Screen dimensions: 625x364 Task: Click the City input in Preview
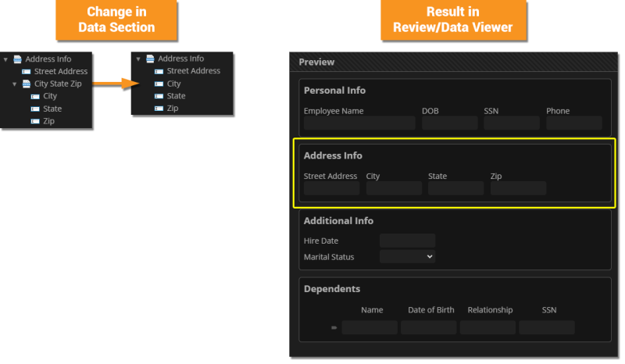(394, 188)
